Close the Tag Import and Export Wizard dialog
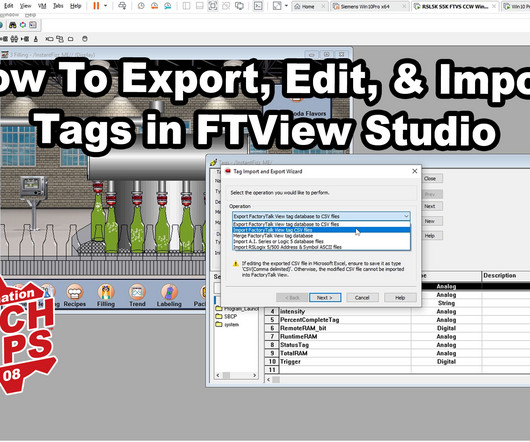The height and width of the screenshot is (442, 530). click(x=415, y=171)
